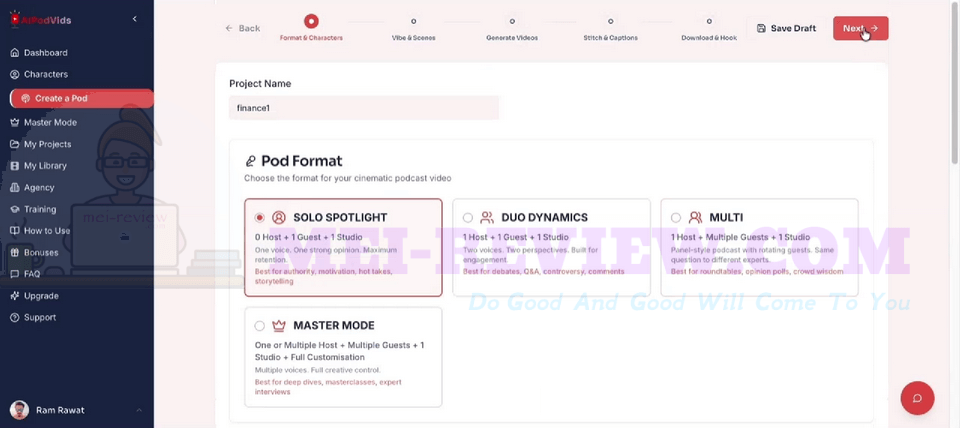960x428 pixels.
Task: Click the Agency building icon
Action: tap(15, 187)
